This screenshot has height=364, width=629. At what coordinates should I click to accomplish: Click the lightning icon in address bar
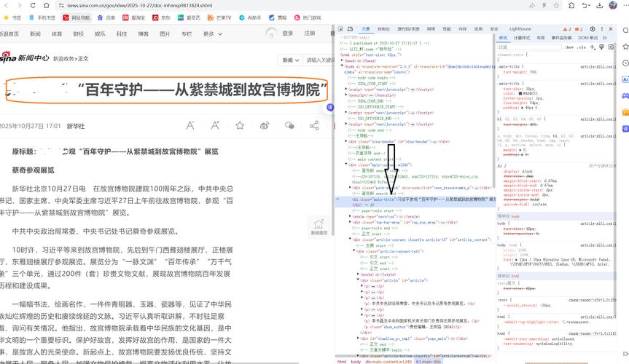tap(544, 6)
